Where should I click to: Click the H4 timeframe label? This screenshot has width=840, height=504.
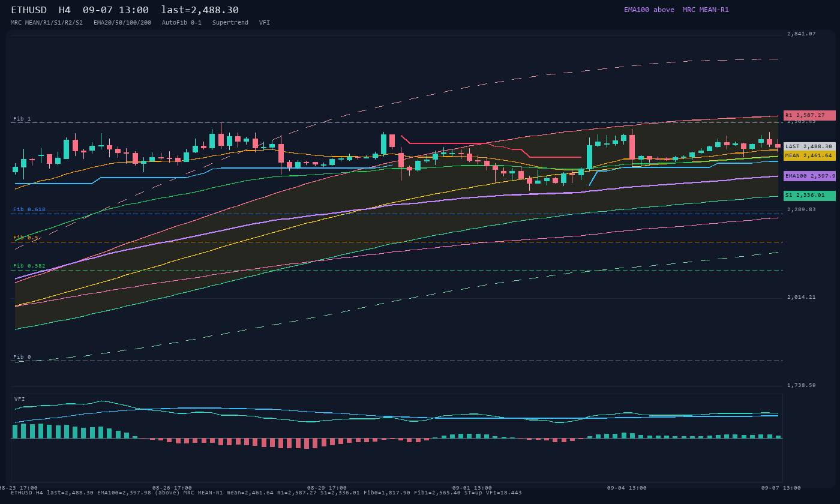(x=65, y=10)
